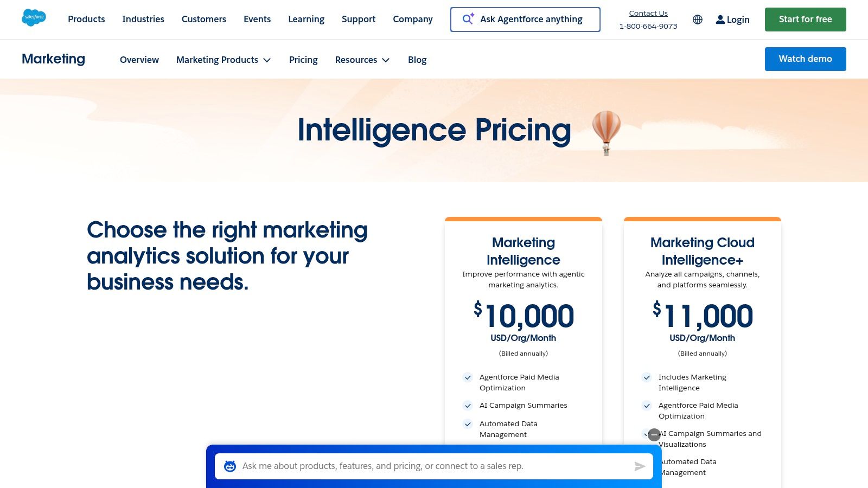This screenshot has height=488, width=868.
Task: Focus the Ask me about products chat input
Action: point(434,466)
